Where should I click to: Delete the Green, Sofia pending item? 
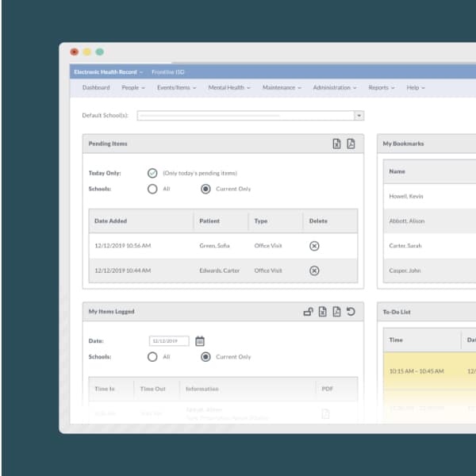coord(314,246)
